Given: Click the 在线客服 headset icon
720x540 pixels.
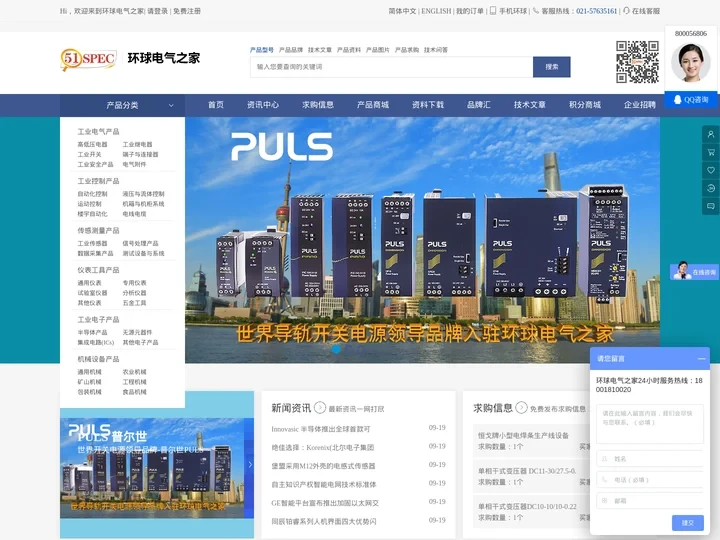Looking at the screenshot, I should [626, 11].
